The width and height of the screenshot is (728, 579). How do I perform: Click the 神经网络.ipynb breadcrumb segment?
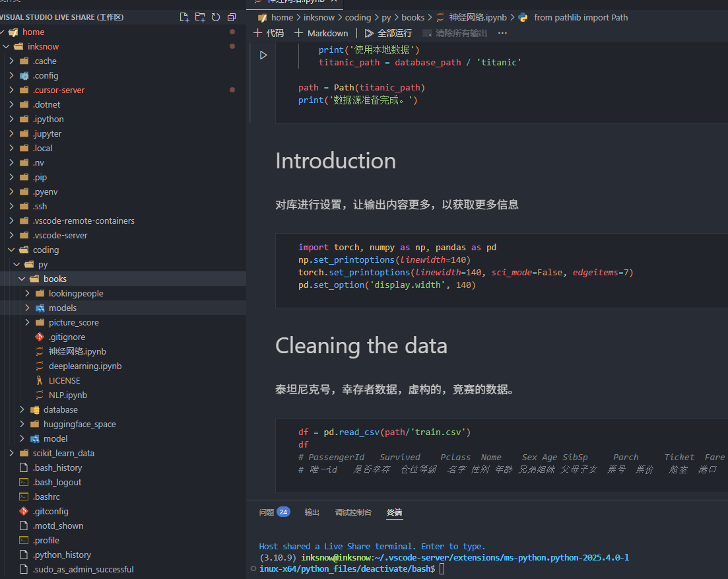coord(478,18)
